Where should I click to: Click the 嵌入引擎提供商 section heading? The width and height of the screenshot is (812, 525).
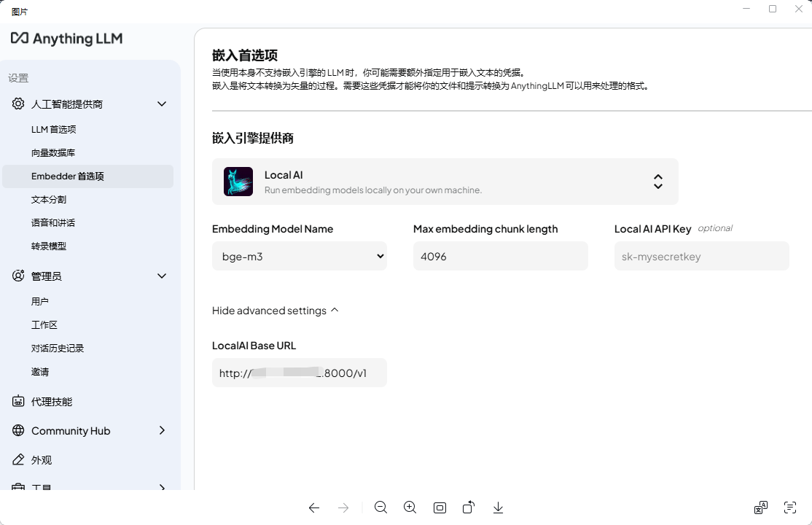click(253, 138)
